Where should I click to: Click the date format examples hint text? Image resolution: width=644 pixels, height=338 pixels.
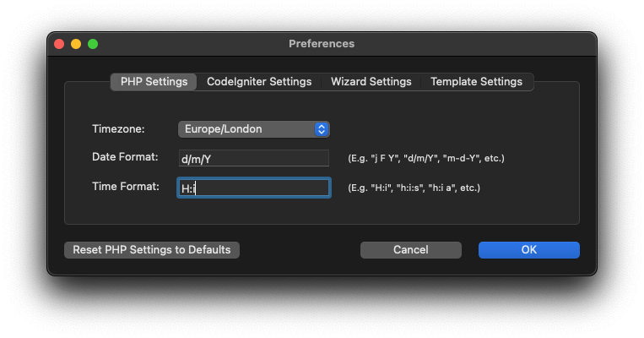[x=425, y=158]
